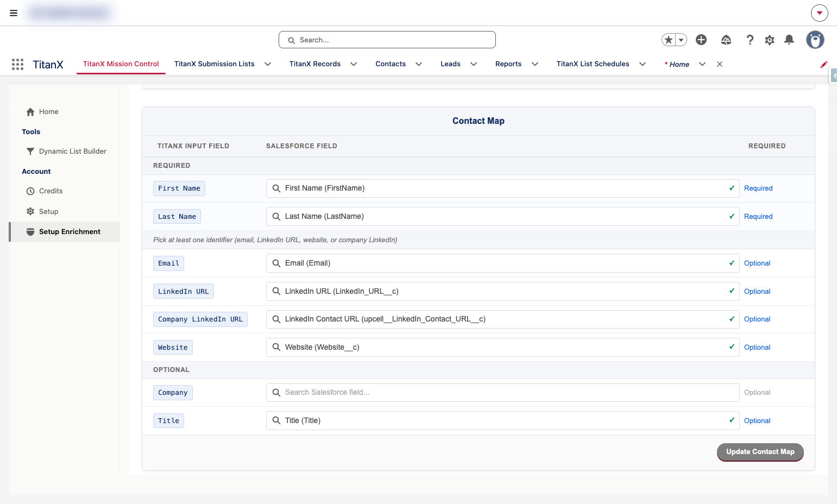The height and width of the screenshot is (504, 837).
Task: Expand the Home tab chevron
Action: coord(702,64)
